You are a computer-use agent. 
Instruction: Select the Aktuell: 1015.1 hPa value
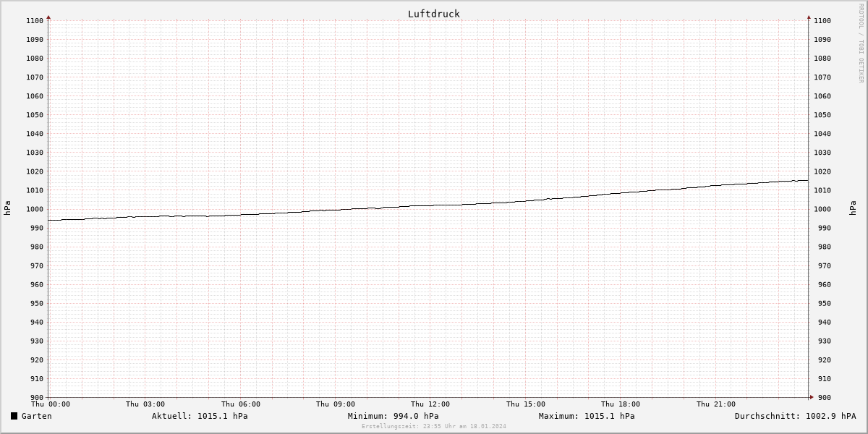coord(200,416)
